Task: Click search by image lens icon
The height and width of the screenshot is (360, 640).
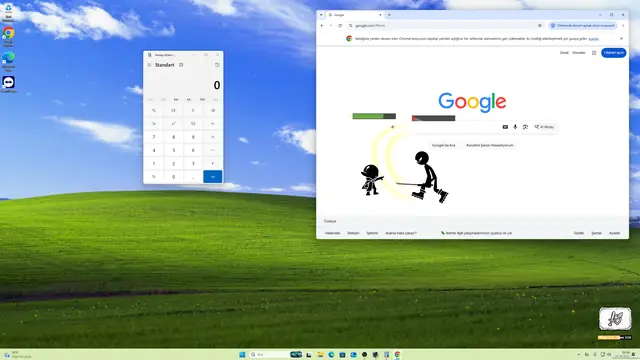Action: 525,127
